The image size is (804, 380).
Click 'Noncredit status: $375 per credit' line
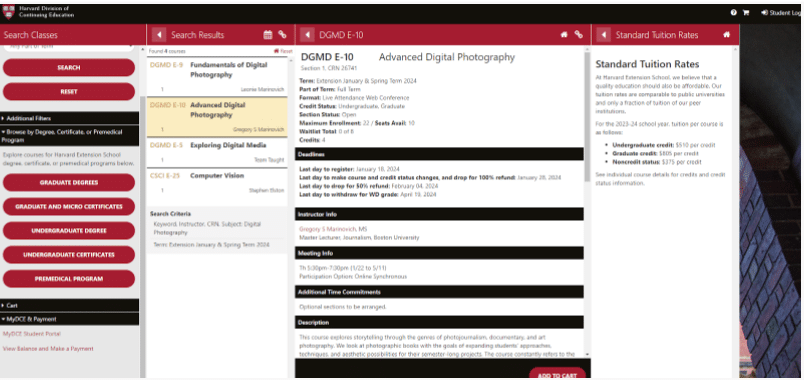[x=657, y=162]
